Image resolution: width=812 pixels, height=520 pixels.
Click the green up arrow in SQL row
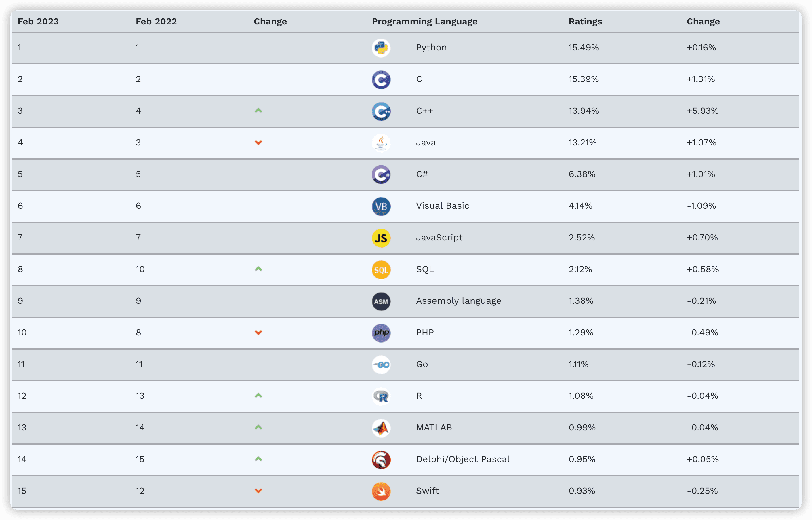pyautogui.click(x=258, y=269)
